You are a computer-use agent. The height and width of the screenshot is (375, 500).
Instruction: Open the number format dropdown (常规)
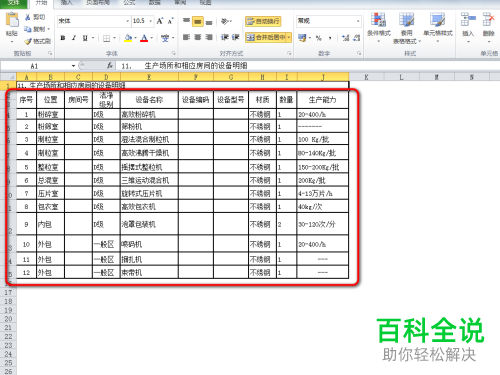[358, 21]
